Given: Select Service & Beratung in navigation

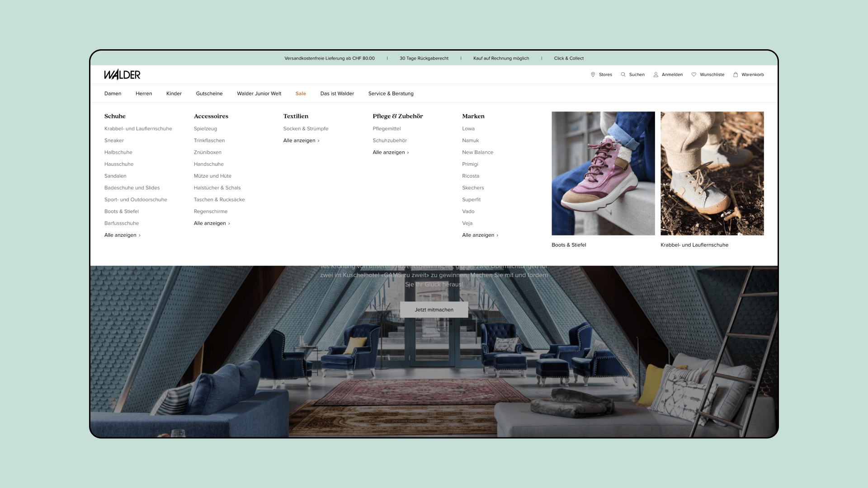Looking at the screenshot, I should pyautogui.click(x=391, y=94).
